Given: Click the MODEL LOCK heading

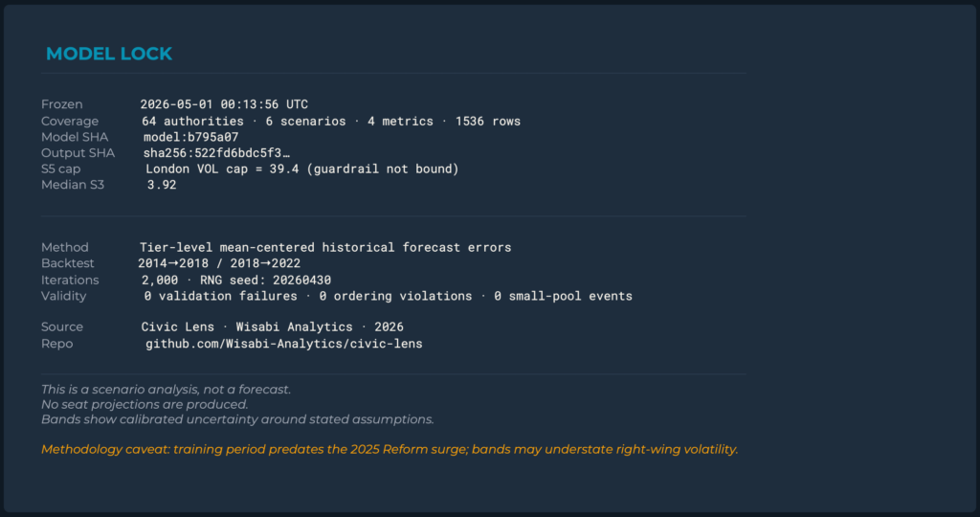Looking at the screenshot, I should click(109, 54).
